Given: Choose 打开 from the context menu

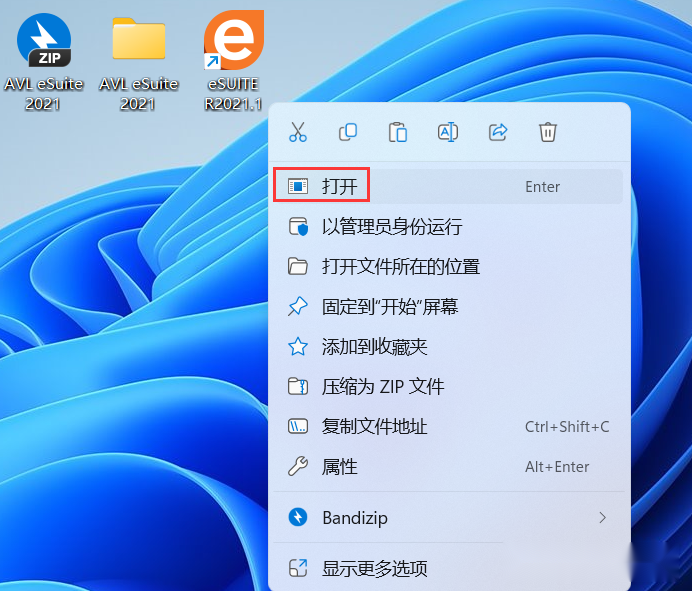Looking at the screenshot, I should tap(448, 186).
